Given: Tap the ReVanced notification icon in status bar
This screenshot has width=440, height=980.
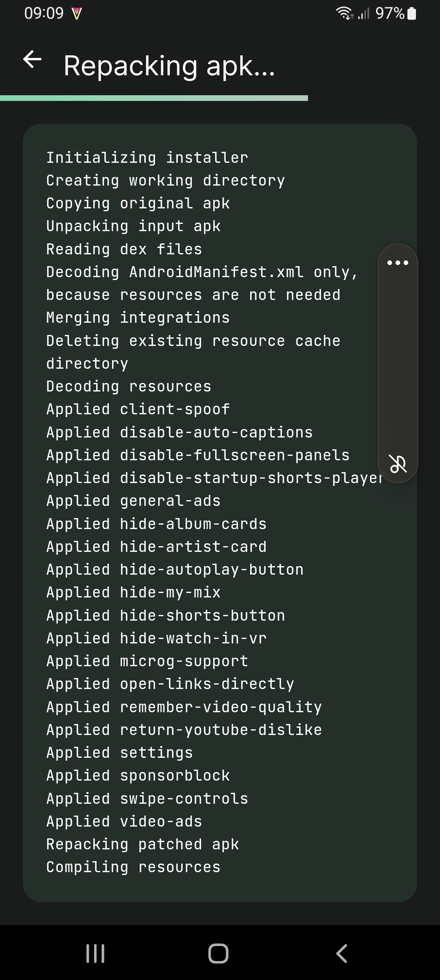Looking at the screenshot, I should click(x=76, y=13).
